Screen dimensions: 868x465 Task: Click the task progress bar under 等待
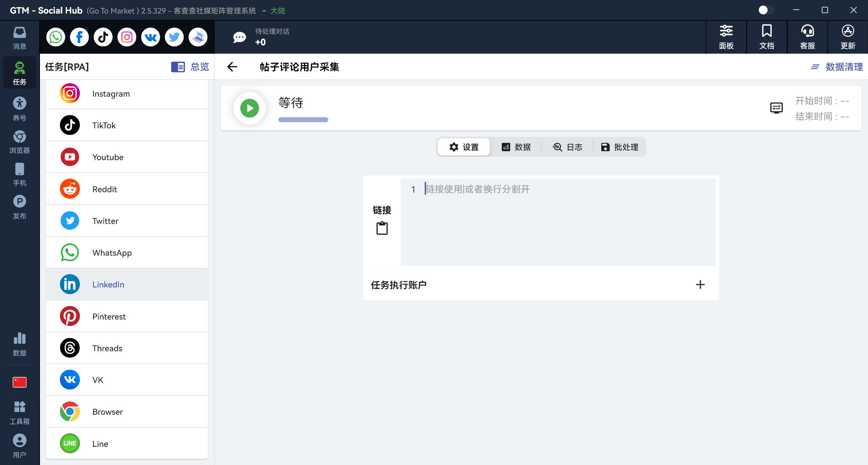click(303, 120)
